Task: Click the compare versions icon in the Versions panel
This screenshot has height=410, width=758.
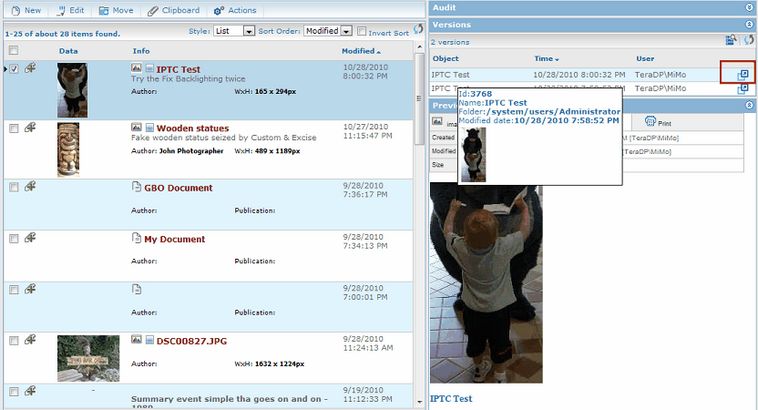Action: click(731, 40)
